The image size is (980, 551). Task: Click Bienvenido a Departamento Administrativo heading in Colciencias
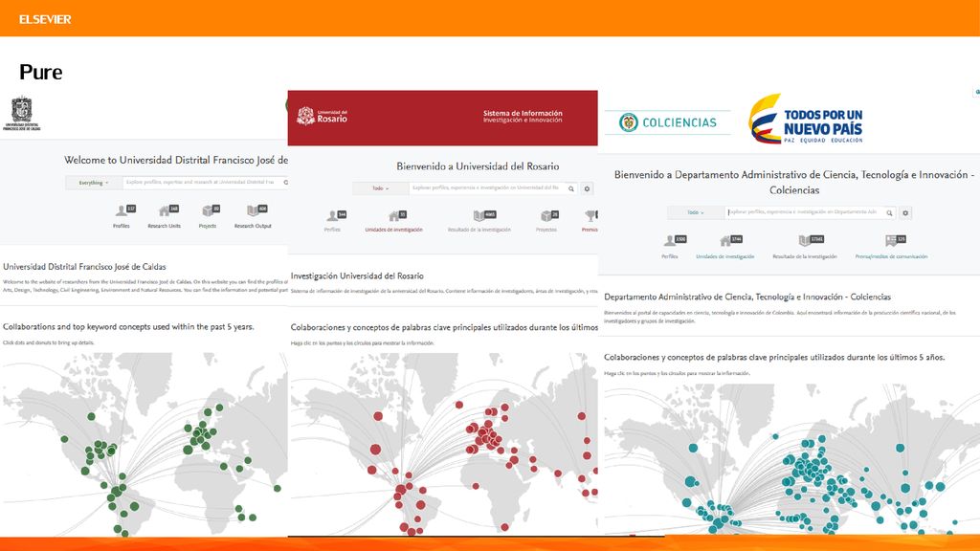[793, 182]
